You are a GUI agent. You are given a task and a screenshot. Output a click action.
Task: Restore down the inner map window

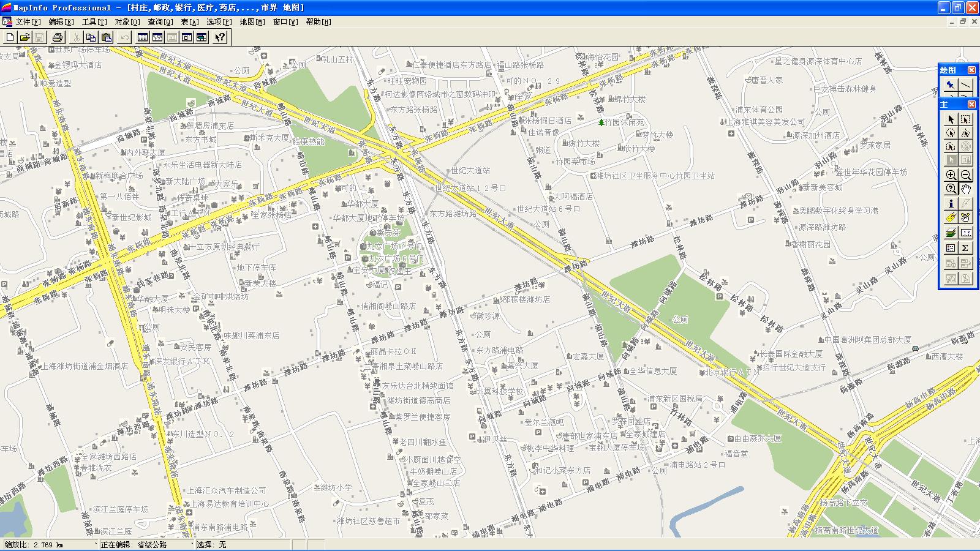coord(962,21)
